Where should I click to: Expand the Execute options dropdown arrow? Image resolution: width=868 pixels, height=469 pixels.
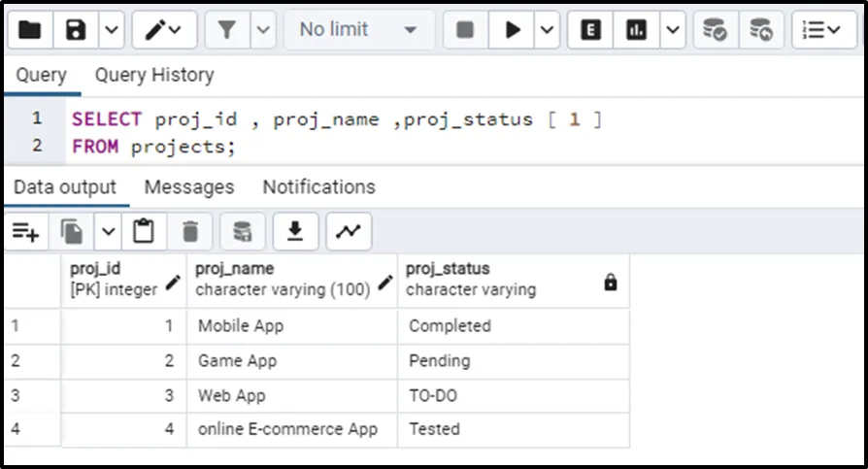[548, 30]
